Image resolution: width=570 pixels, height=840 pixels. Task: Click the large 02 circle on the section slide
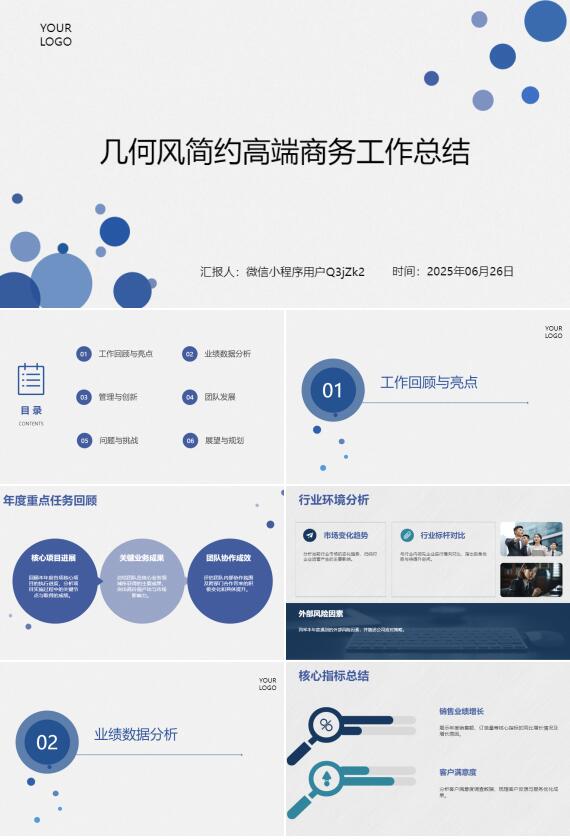47,742
